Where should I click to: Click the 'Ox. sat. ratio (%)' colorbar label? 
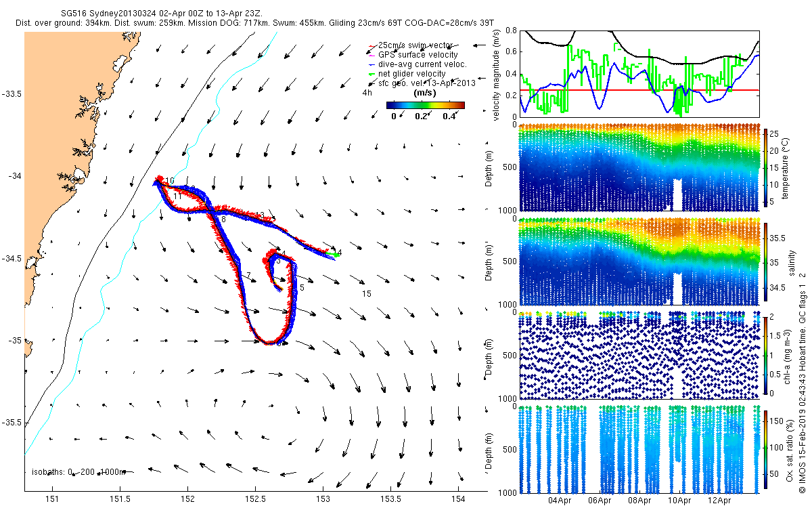pos(792,450)
